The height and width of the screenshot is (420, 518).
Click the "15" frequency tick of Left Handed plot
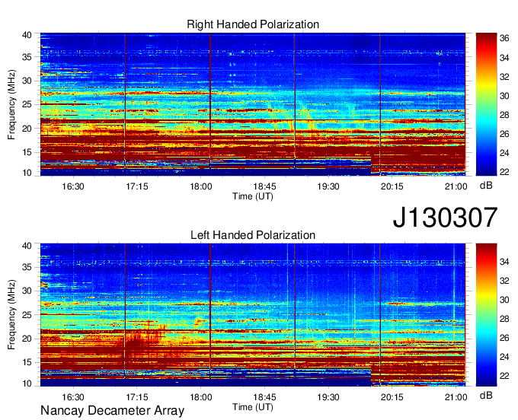click(27, 363)
